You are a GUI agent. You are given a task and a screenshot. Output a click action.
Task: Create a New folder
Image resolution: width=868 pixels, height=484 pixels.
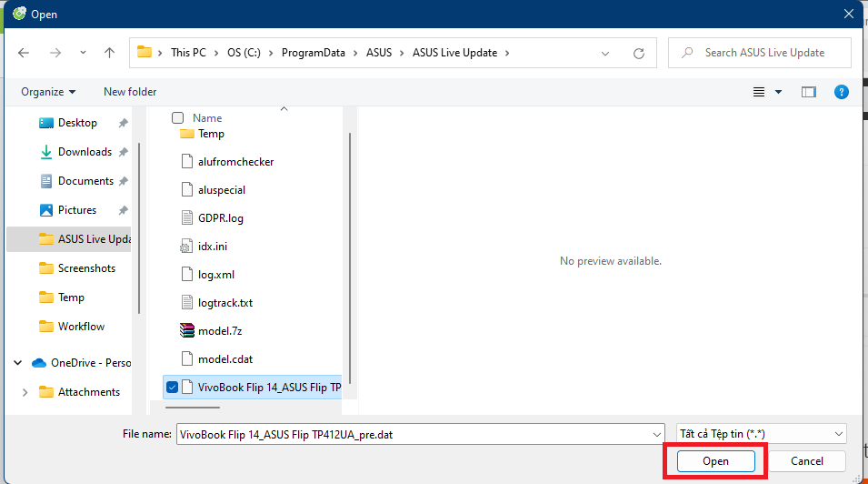click(x=130, y=92)
